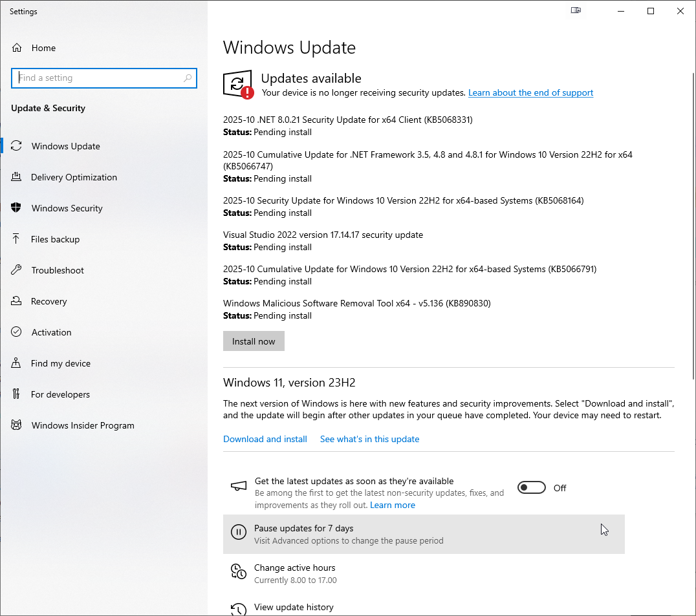Viewport: 696px width, 616px height.
Task: Click the Windows Security shield icon
Action: [x=17, y=208]
